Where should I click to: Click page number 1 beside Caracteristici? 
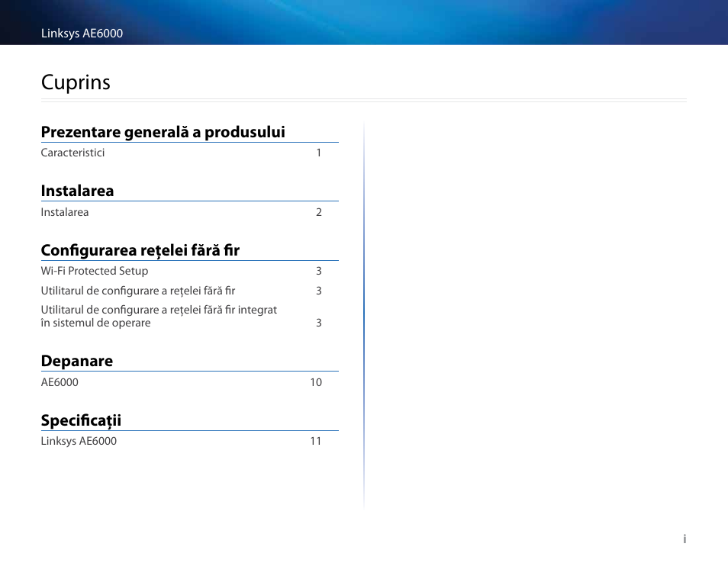point(319,153)
